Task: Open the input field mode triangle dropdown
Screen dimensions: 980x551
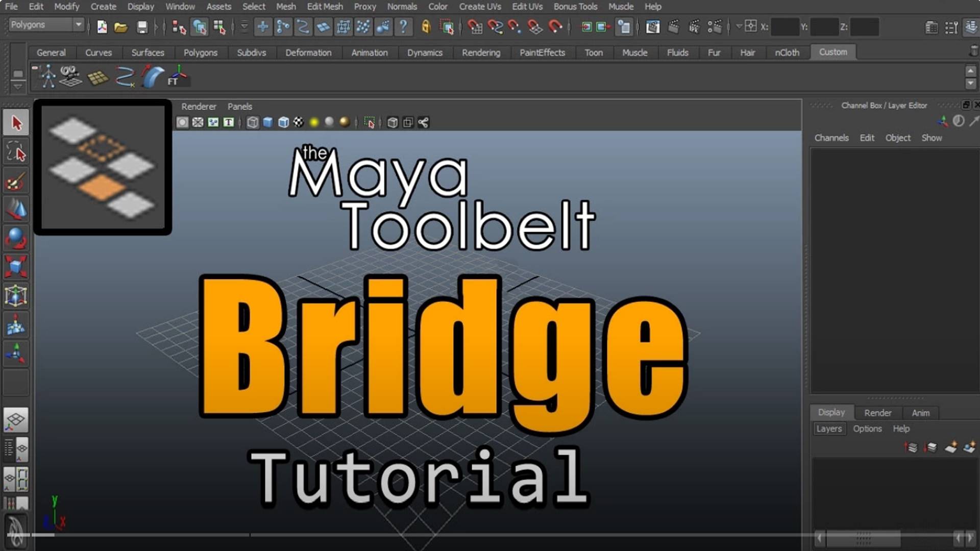Action: click(739, 26)
